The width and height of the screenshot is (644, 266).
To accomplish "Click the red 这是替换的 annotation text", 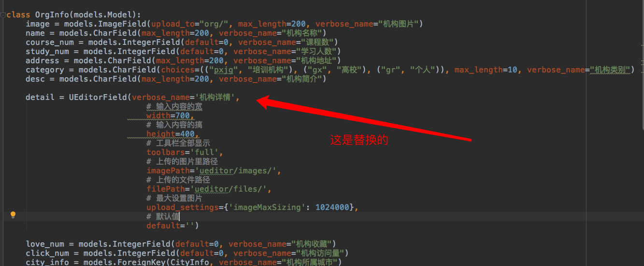I will click(359, 140).
